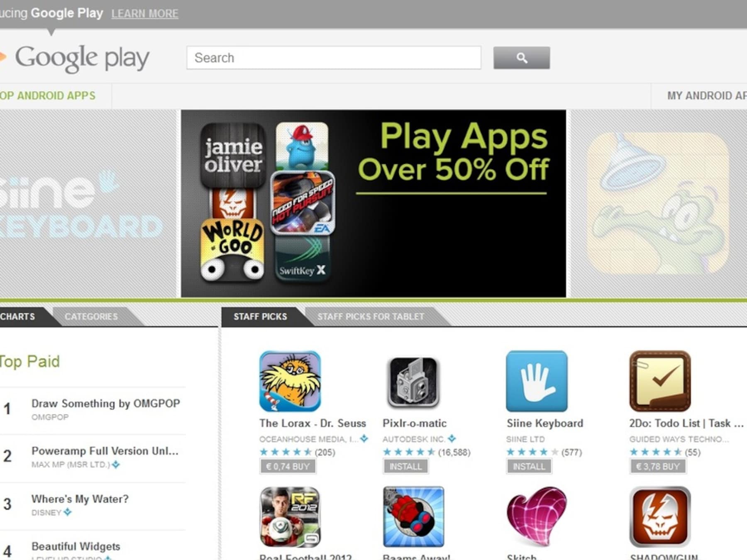Image resolution: width=747 pixels, height=560 pixels.
Task: Switch to Staff Picks for Tablet tab
Action: [371, 317]
